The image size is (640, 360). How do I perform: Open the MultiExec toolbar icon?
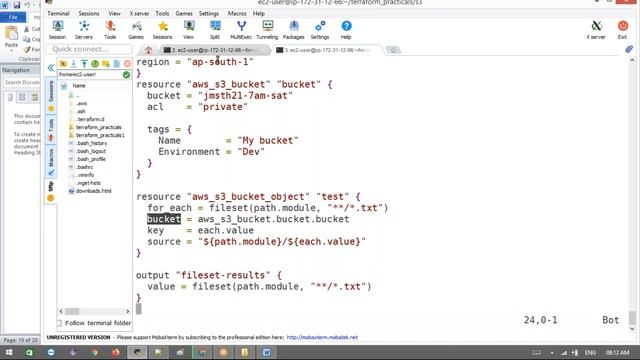pyautogui.click(x=241, y=30)
